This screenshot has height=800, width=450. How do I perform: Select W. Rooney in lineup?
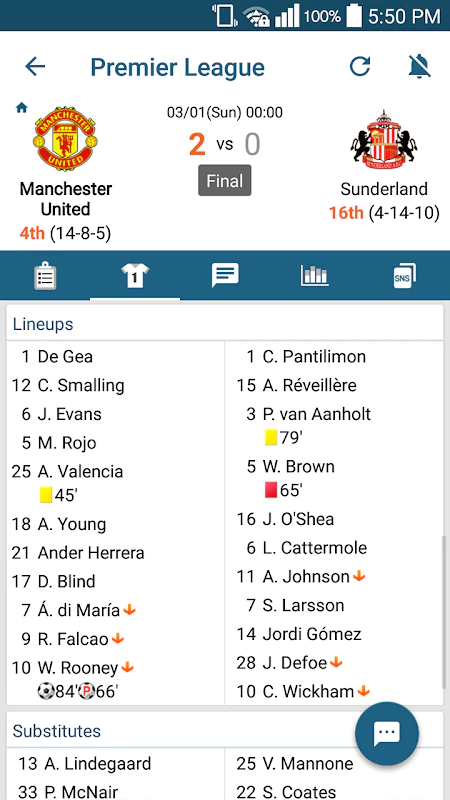79,667
